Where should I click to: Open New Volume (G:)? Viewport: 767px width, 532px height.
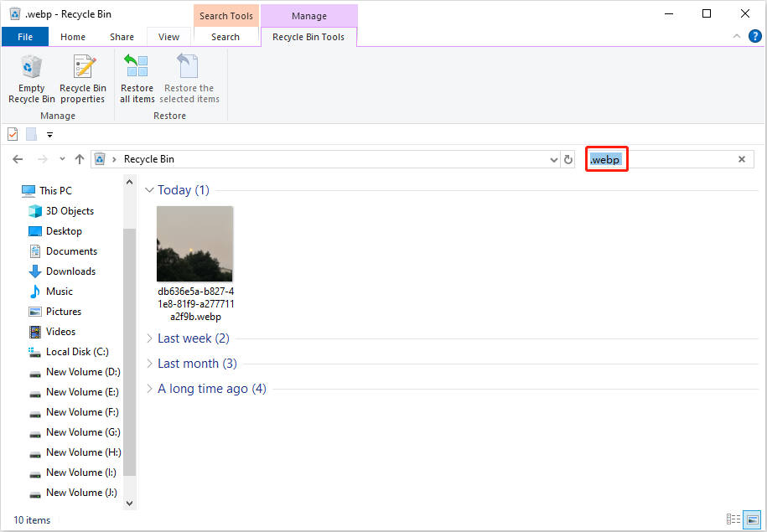click(75, 431)
